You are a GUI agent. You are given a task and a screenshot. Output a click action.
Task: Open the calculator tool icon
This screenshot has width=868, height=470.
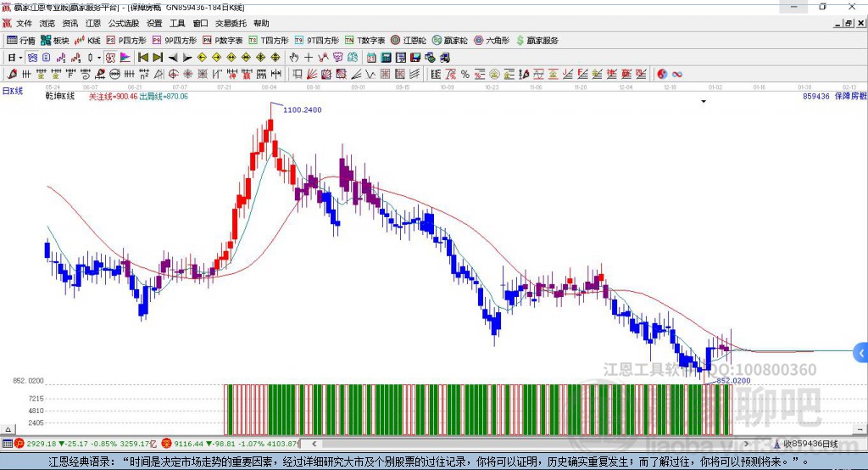[385, 58]
